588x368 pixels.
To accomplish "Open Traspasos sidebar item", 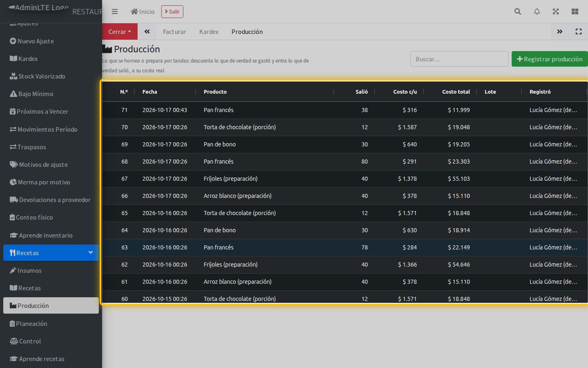I will click(51, 147).
